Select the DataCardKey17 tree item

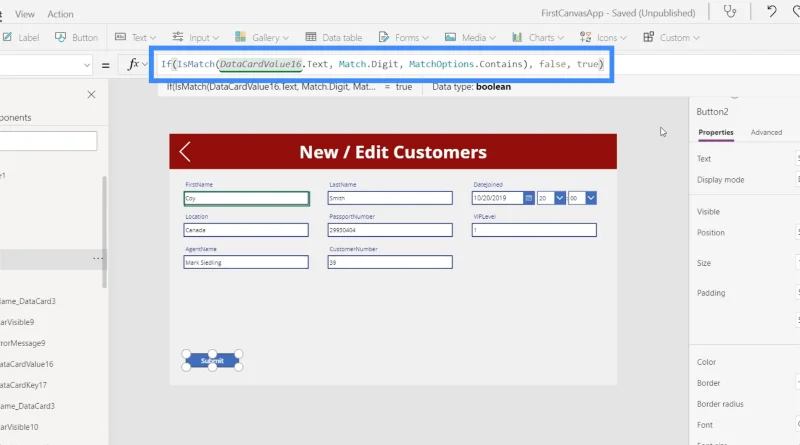pyautogui.click(x=23, y=385)
